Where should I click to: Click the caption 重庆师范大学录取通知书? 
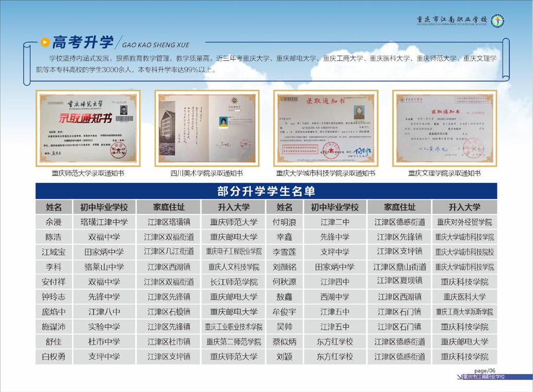(88, 174)
